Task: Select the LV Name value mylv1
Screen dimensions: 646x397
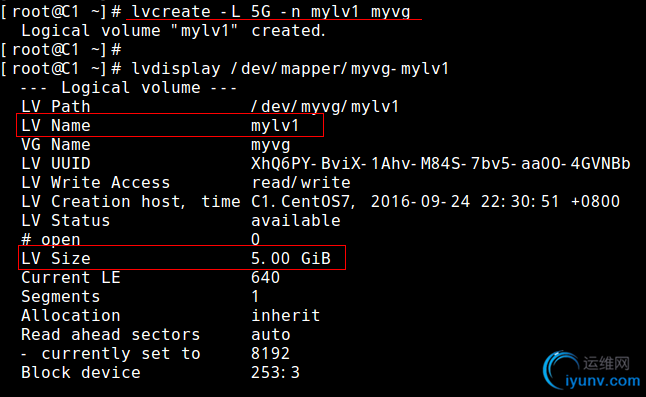Action: point(275,126)
